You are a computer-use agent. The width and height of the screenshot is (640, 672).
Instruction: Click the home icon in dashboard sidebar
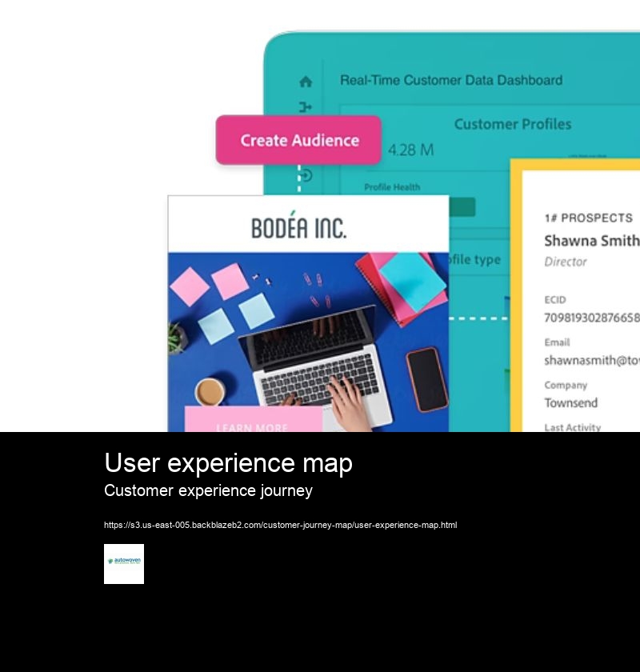tap(306, 82)
